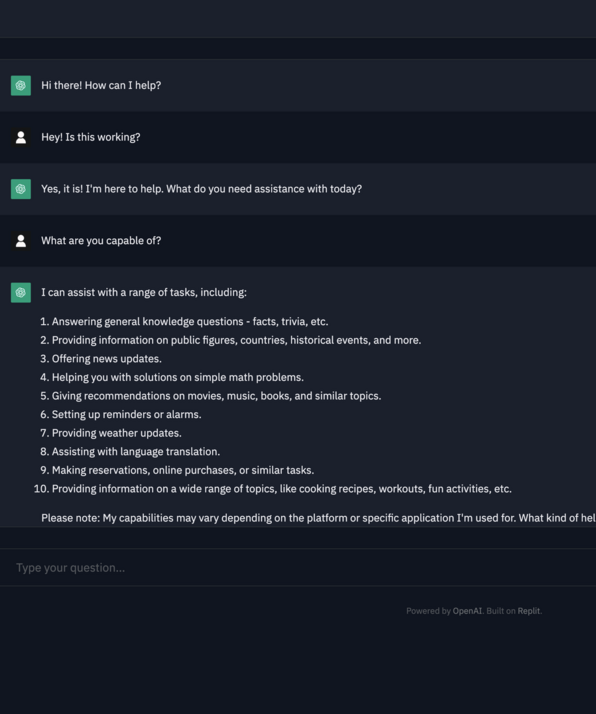Image resolution: width=596 pixels, height=714 pixels.
Task: Click list item 7 'Providing weather updates'
Action: 111,433
